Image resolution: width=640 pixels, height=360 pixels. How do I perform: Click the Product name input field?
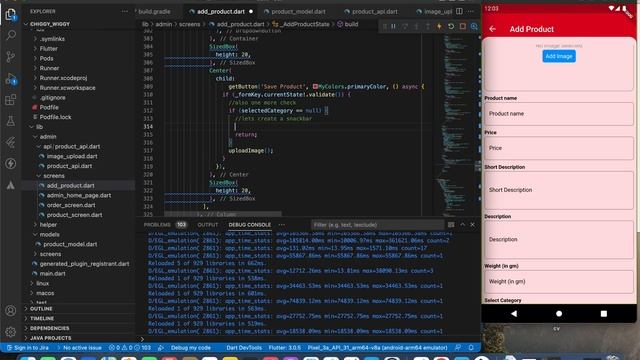coord(559,113)
